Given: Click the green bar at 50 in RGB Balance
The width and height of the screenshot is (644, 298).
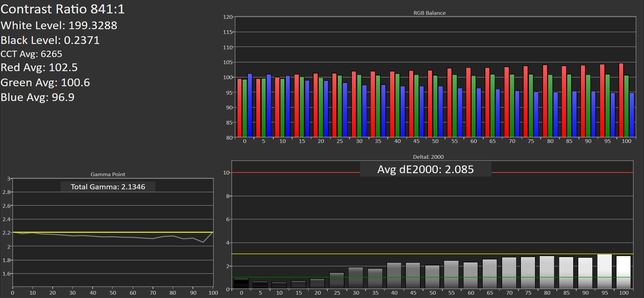Looking at the screenshot, I should (435, 106).
